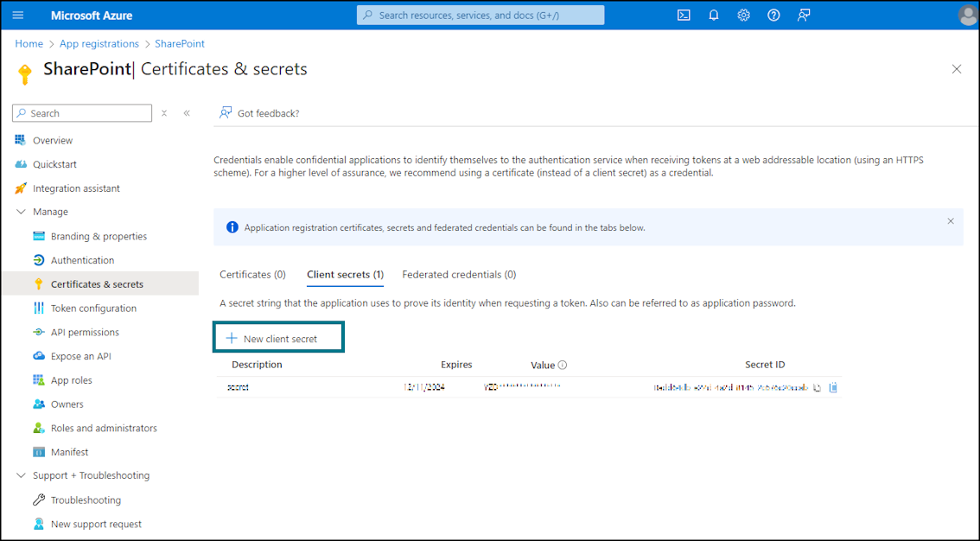The image size is (980, 541).
Task: Open the feedback icon in top bar
Action: click(x=804, y=15)
